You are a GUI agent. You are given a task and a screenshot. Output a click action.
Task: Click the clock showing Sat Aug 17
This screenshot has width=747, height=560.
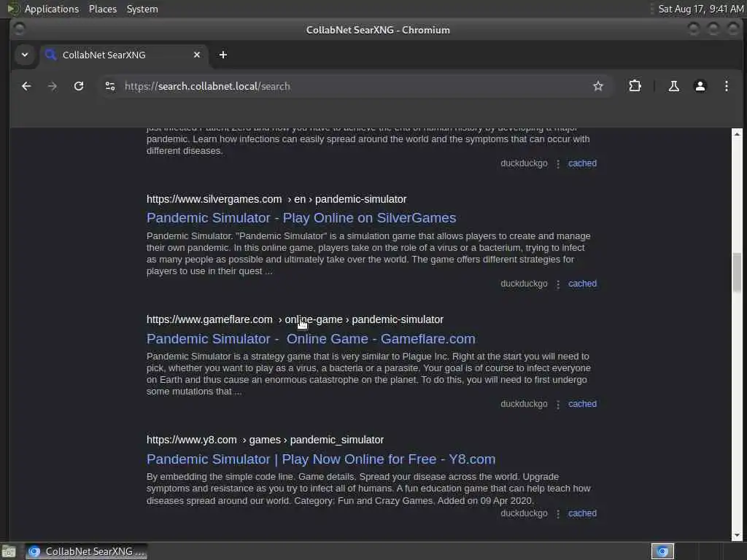tap(701, 9)
